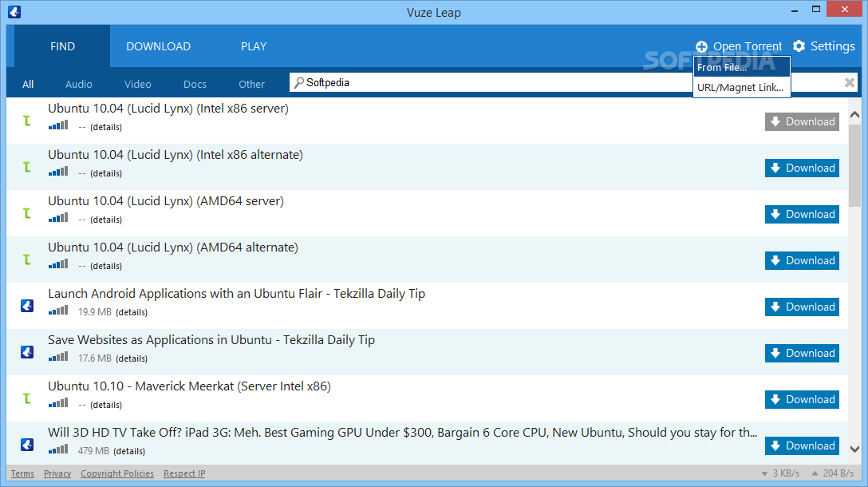Open the Respect IP link
Image resolution: width=868 pixels, height=487 pixels.
[x=184, y=473]
